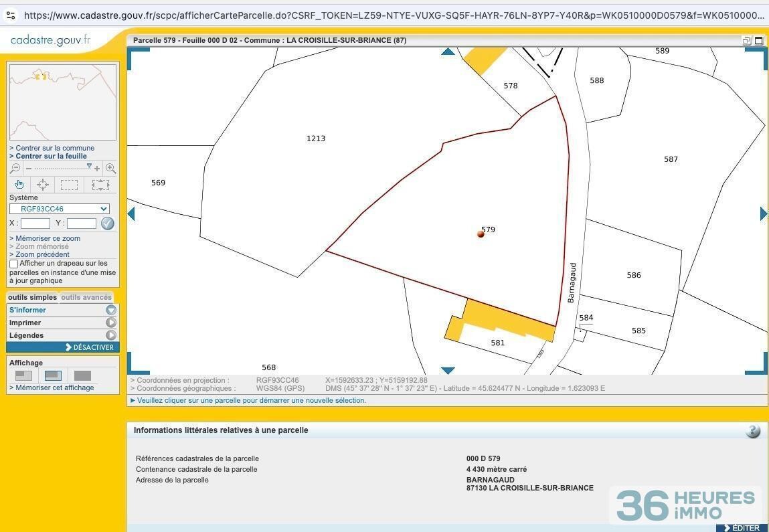Viewport: 769px width, 532px height.
Task: Expand the Légendes section
Action: (x=111, y=335)
